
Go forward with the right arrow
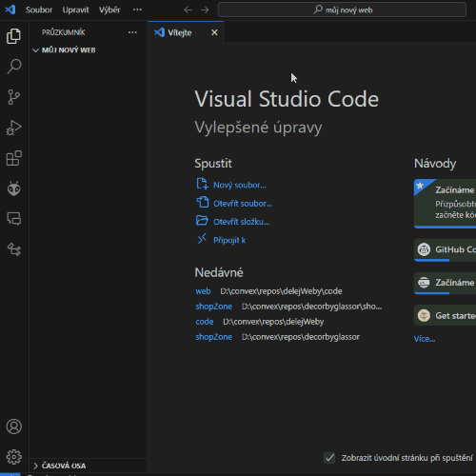point(205,10)
